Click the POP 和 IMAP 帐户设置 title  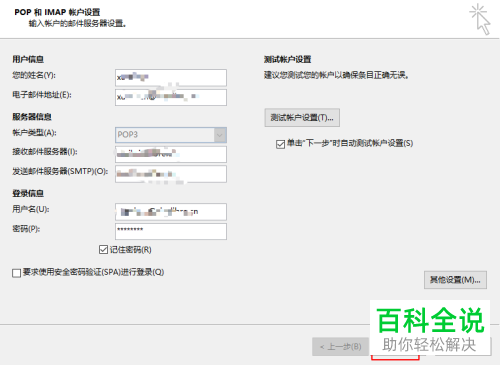click(57, 12)
